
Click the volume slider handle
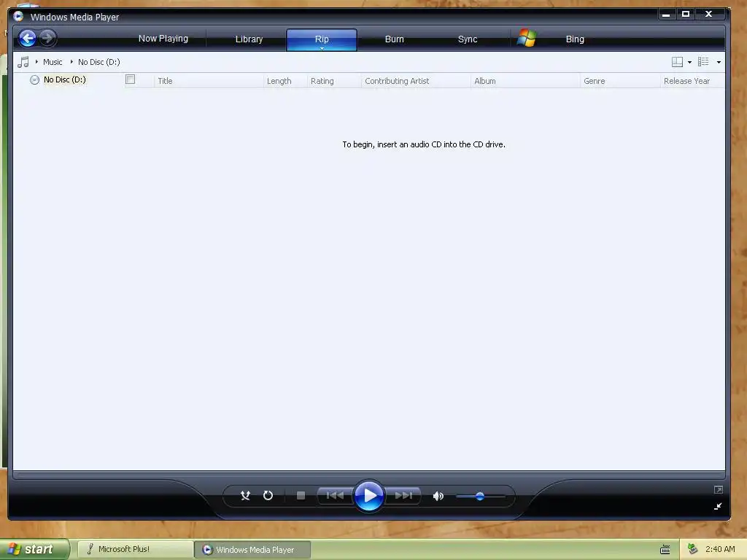pyautogui.click(x=480, y=496)
